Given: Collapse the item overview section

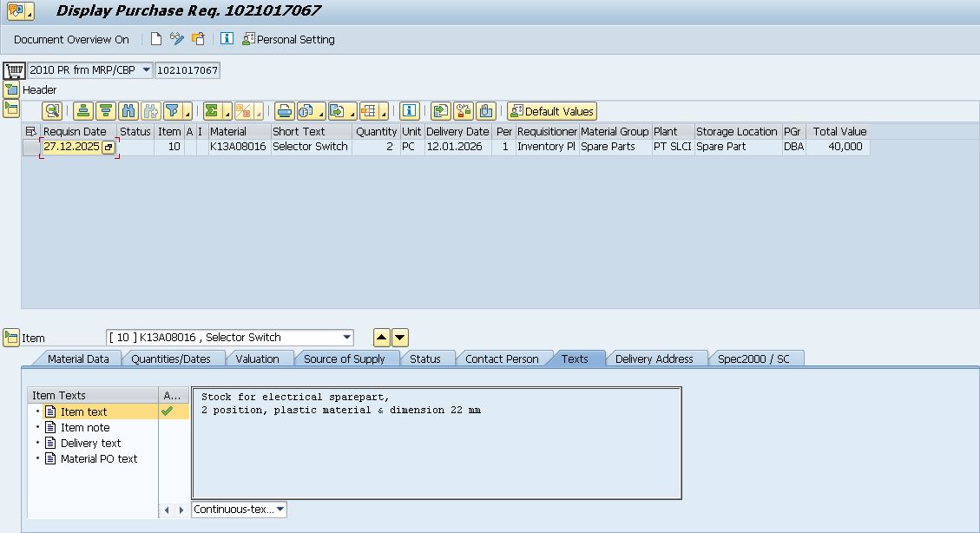Looking at the screenshot, I should (x=11, y=109).
